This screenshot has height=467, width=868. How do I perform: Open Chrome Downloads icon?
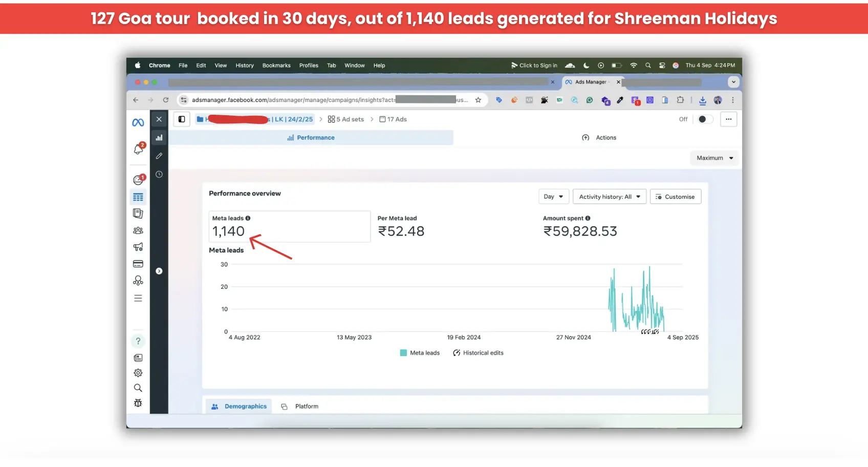pyautogui.click(x=703, y=100)
